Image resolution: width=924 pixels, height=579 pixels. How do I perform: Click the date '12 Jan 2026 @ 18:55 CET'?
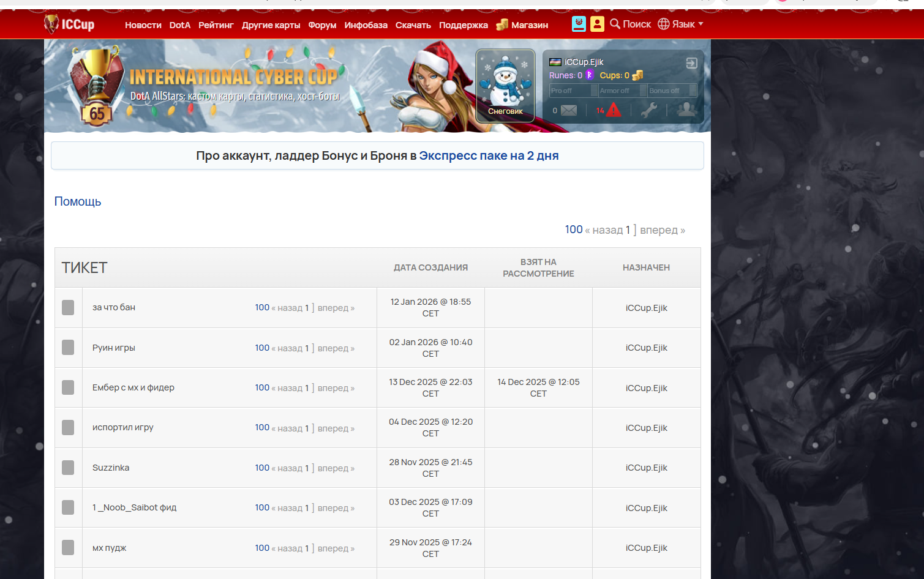coord(430,307)
